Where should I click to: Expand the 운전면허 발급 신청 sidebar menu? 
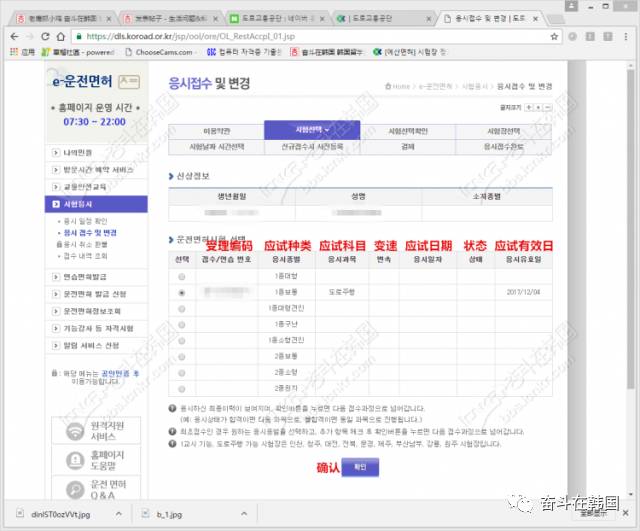click(x=96, y=294)
